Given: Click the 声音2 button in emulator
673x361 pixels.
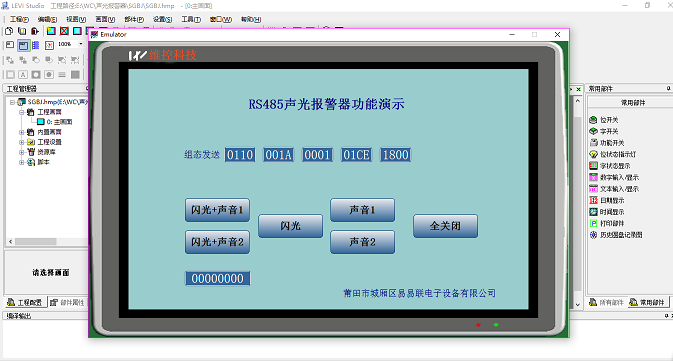Looking at the screenshot, I should point(362,242).
